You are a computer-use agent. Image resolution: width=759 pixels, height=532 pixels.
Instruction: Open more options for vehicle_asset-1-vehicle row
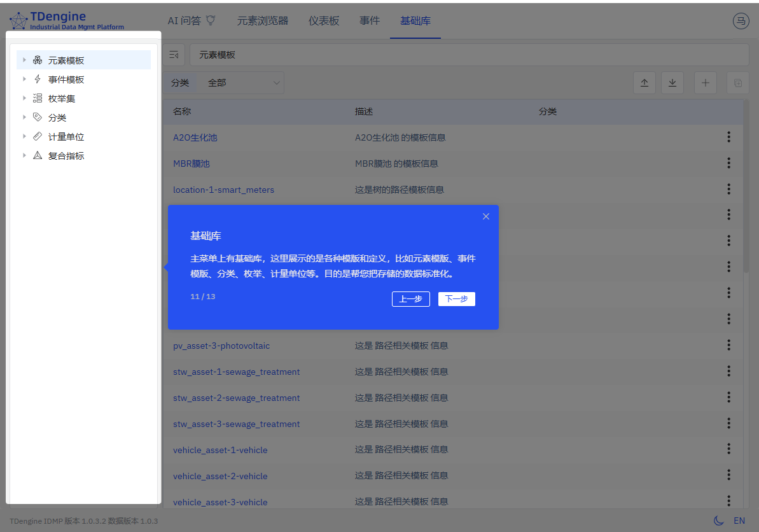point(728,449)
